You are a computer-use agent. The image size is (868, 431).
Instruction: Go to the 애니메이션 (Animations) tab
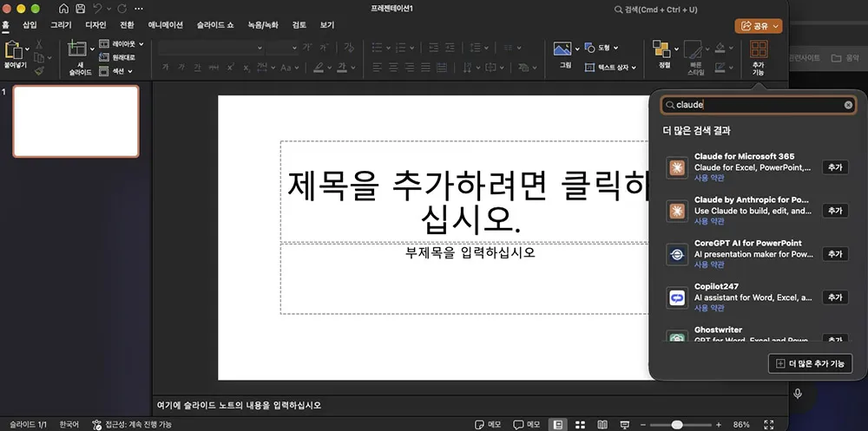(166, 25)
